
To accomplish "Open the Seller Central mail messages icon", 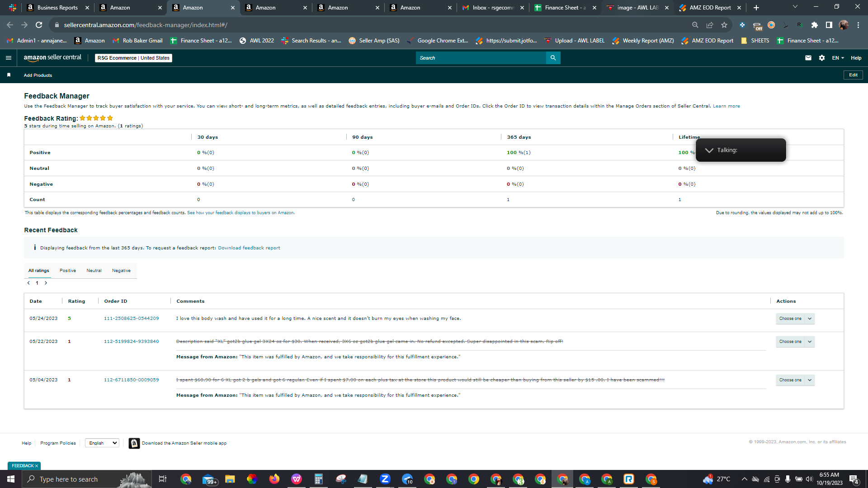I will coord(808,58).
